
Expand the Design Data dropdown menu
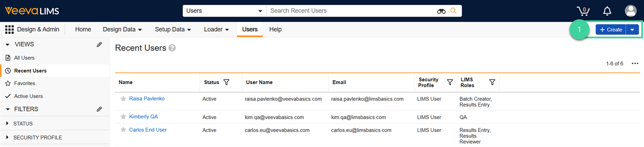(122, 30)
